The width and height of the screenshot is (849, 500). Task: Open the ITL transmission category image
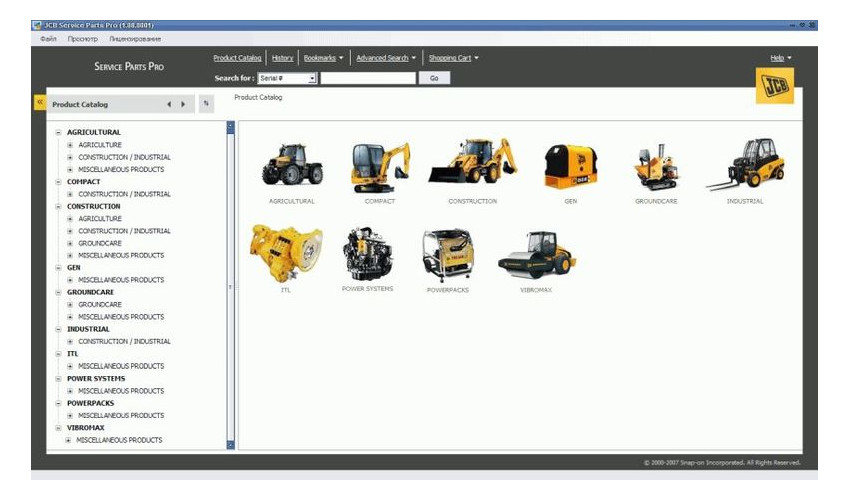[286, 253]
